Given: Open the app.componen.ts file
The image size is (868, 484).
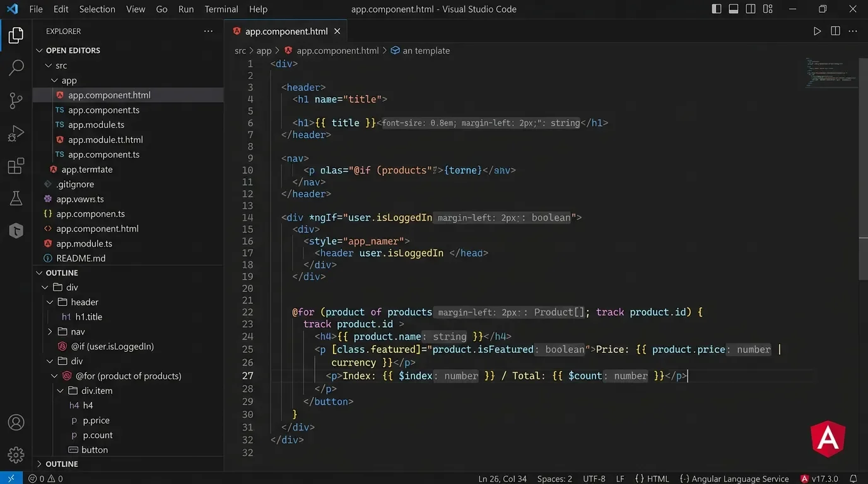Looking at the screenshot, I should [90, 214].
